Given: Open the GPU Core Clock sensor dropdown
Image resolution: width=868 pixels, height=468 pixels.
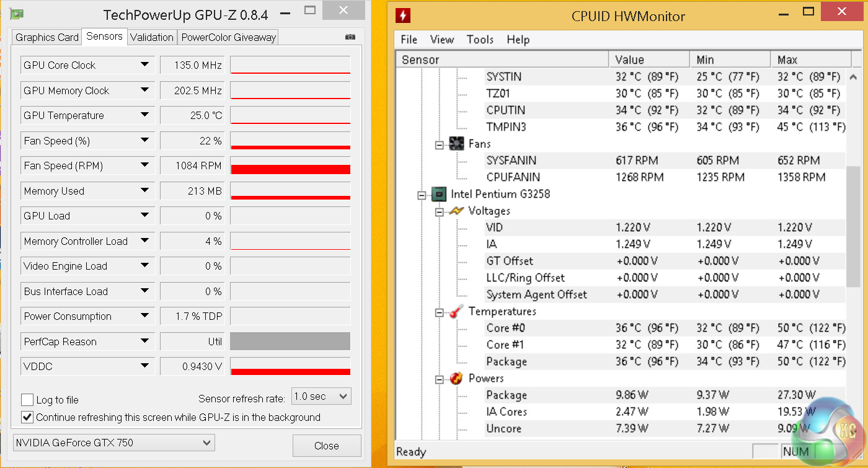Looking at the screenshot, I should pyautogui.click(x=144, y=65).
